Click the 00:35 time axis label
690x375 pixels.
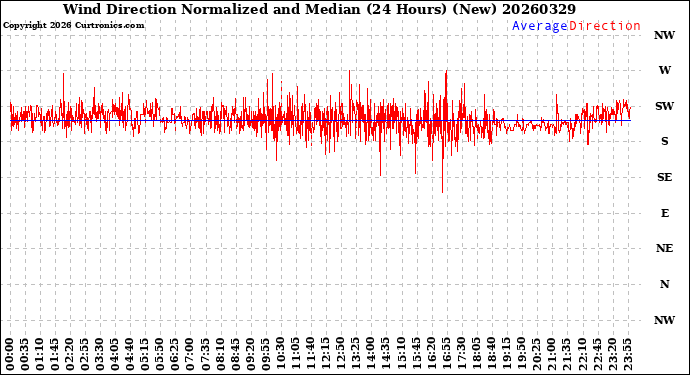click(25, 355)
